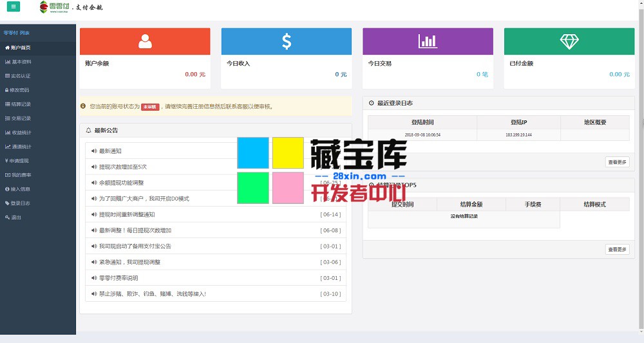Click the [ 03-10 ] announcement date
Image resolution: width=644 pixels, height=343 pixels.
[x=330, y=293]
